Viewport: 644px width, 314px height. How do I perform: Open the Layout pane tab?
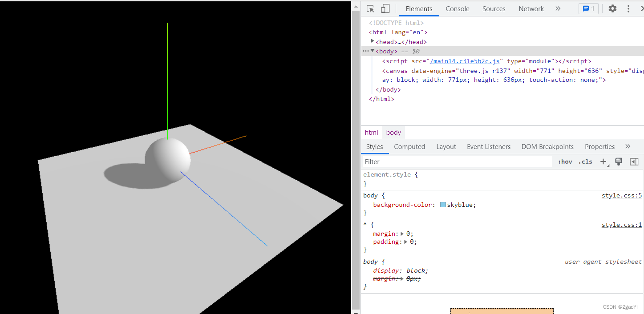(446, 147)
